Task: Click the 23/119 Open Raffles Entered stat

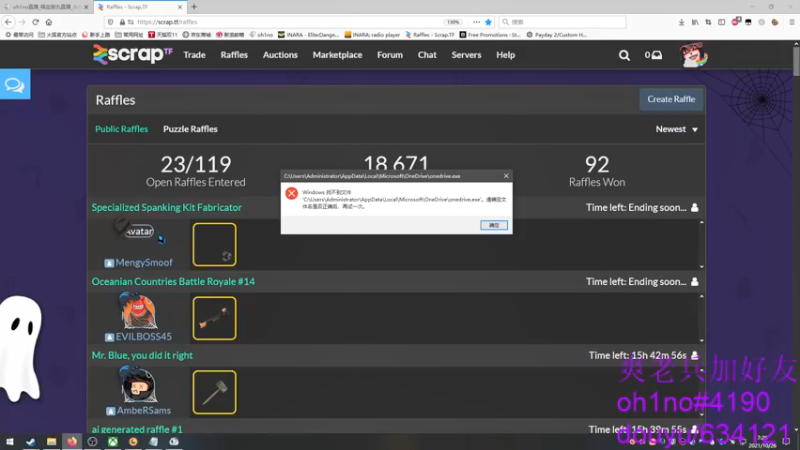Action: [x=195, y=171]
